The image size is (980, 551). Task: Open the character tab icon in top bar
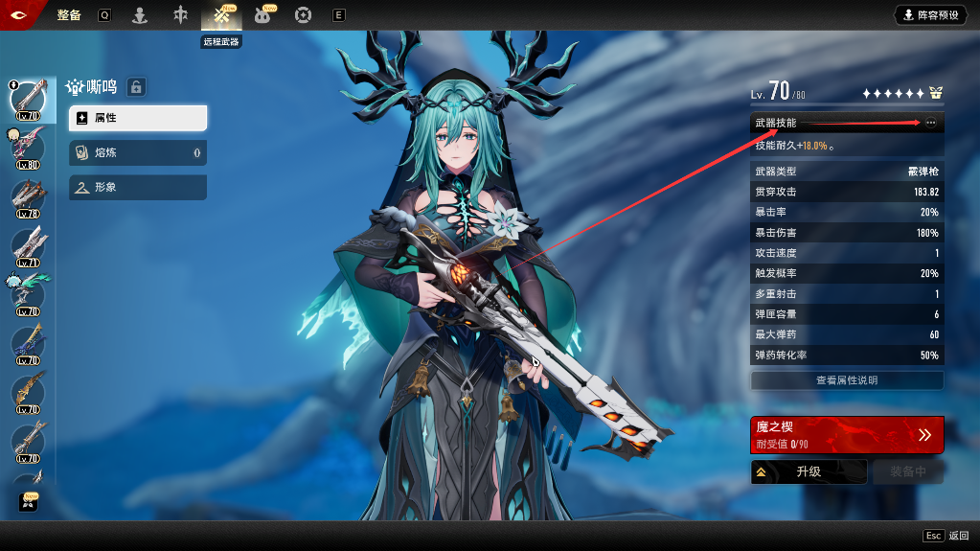(x=140, y=15)
